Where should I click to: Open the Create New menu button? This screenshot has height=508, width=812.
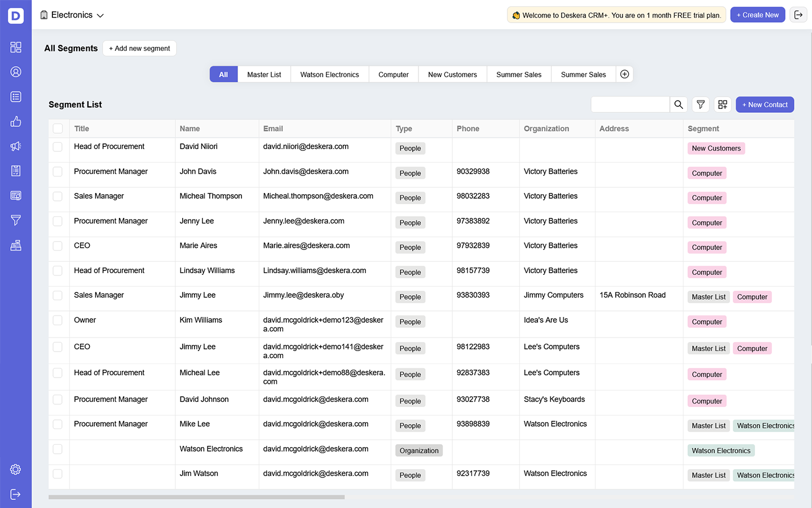point(757,15)
